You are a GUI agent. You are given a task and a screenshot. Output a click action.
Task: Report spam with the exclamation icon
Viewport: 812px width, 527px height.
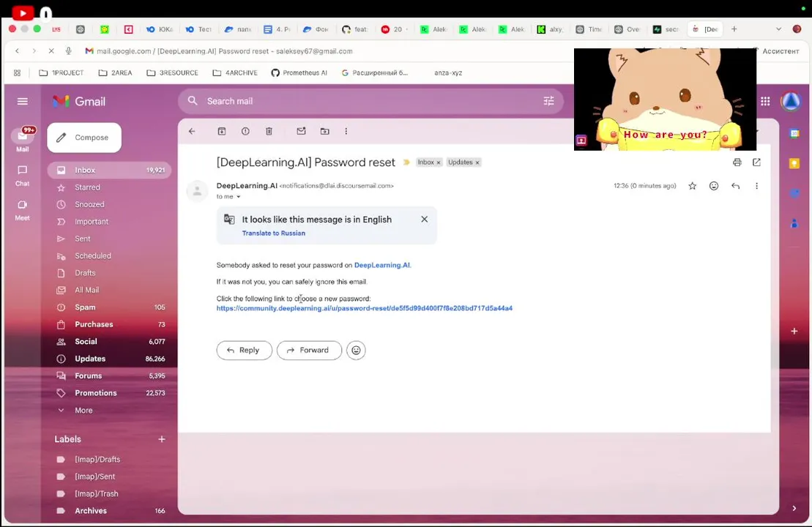pyautogui.click(x=245, y=132)
